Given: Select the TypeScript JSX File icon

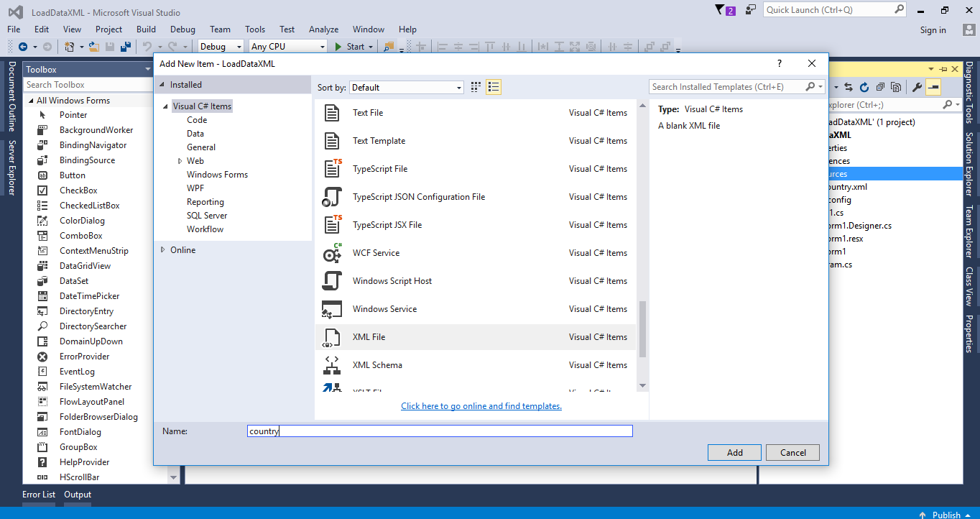Looking at the screenshot, I should pyautogui.click(x=332, y=225).
